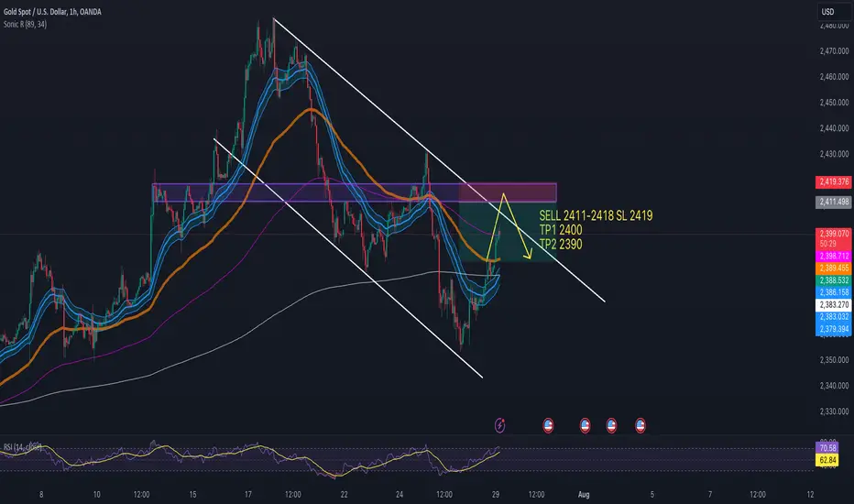Click the yellow RSI value 62.84
This screenshot has width=854, height=504.
tap(827, 460)
